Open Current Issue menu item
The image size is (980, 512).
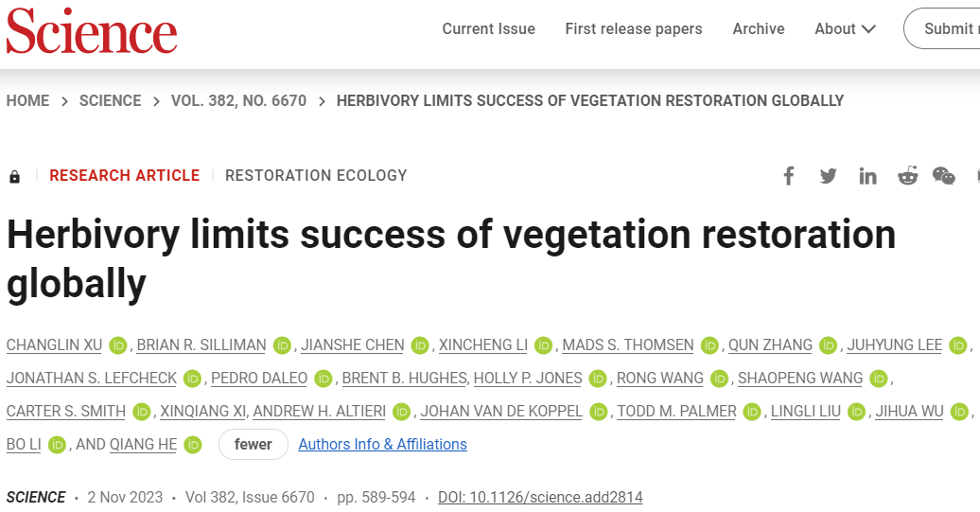point(489,28)
